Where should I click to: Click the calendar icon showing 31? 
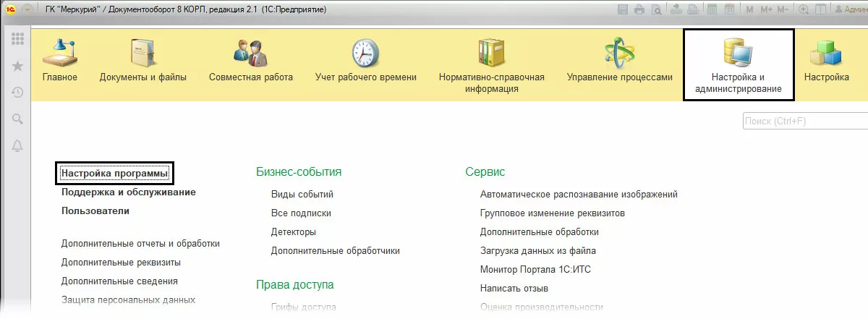(x=728, y=10)
